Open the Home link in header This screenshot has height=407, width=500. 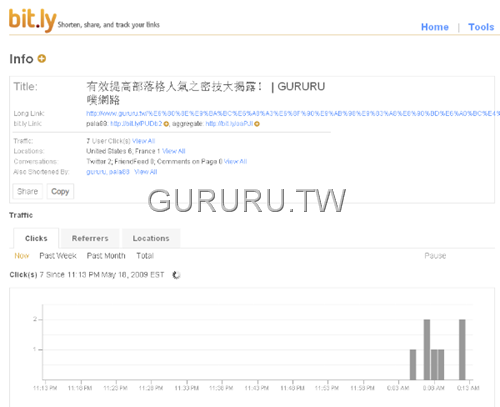[435, 27]
